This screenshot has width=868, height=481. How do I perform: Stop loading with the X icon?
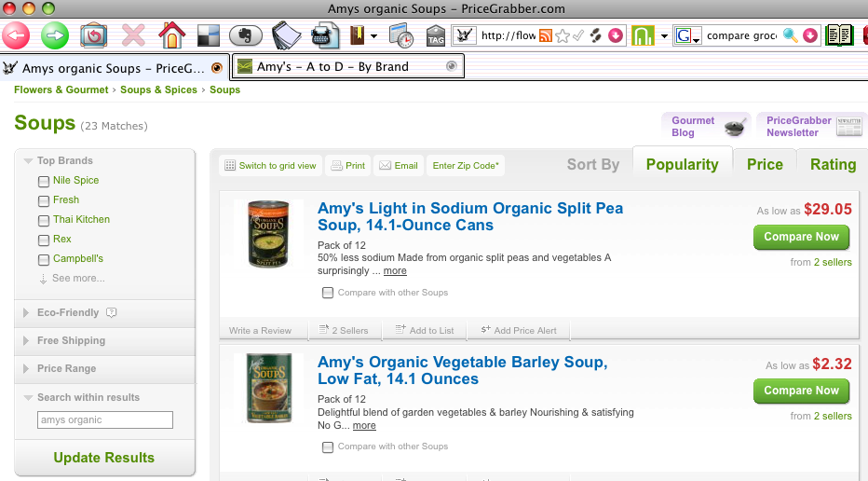click(133, 36)
